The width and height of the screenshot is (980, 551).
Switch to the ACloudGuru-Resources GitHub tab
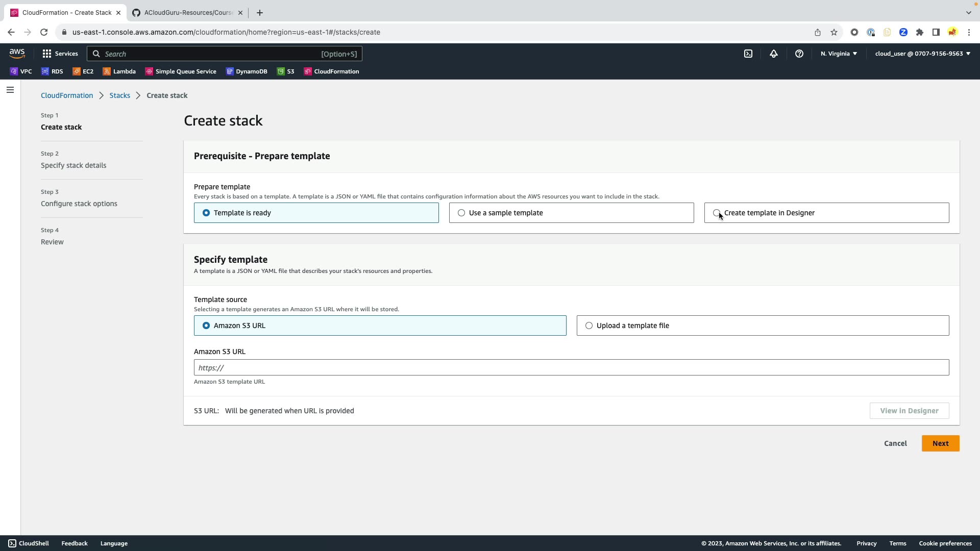click(x=187, y=13)
